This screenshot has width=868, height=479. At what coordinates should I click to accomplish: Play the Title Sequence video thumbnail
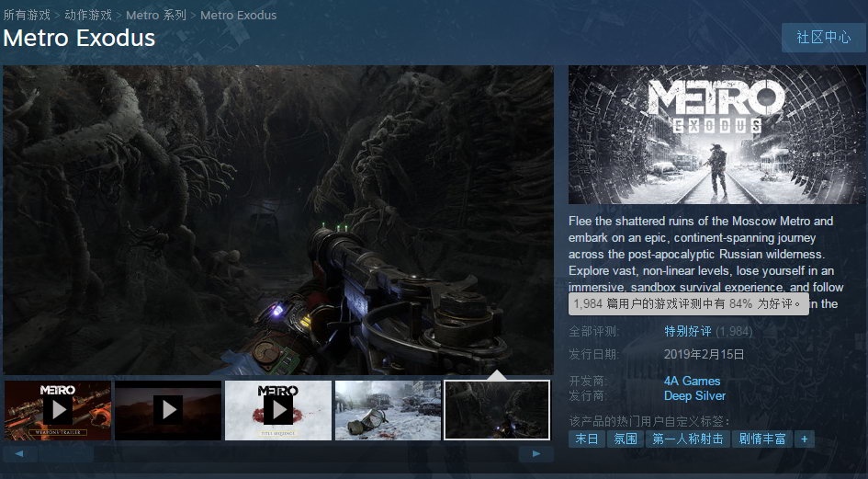[277, 410]
